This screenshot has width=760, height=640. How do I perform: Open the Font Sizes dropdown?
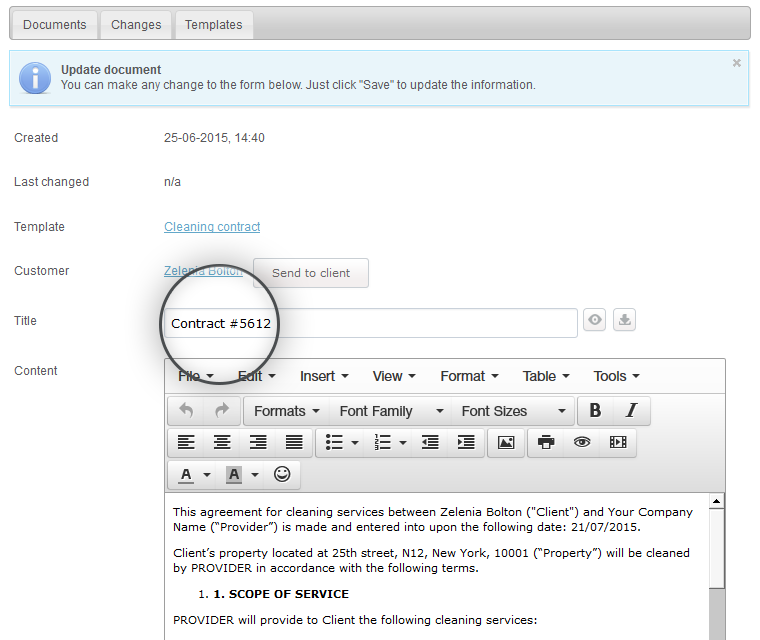tap(513, 411)
